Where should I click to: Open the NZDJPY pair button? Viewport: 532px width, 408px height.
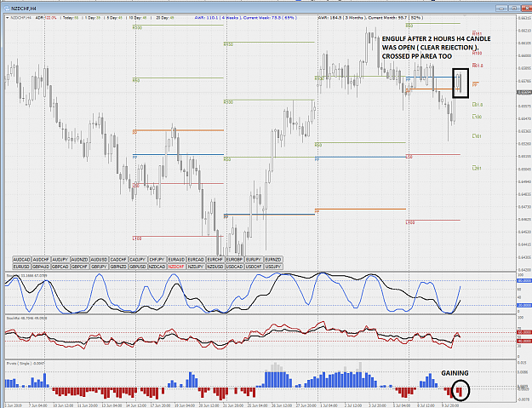pyautogui.click(x=196, y=267)
